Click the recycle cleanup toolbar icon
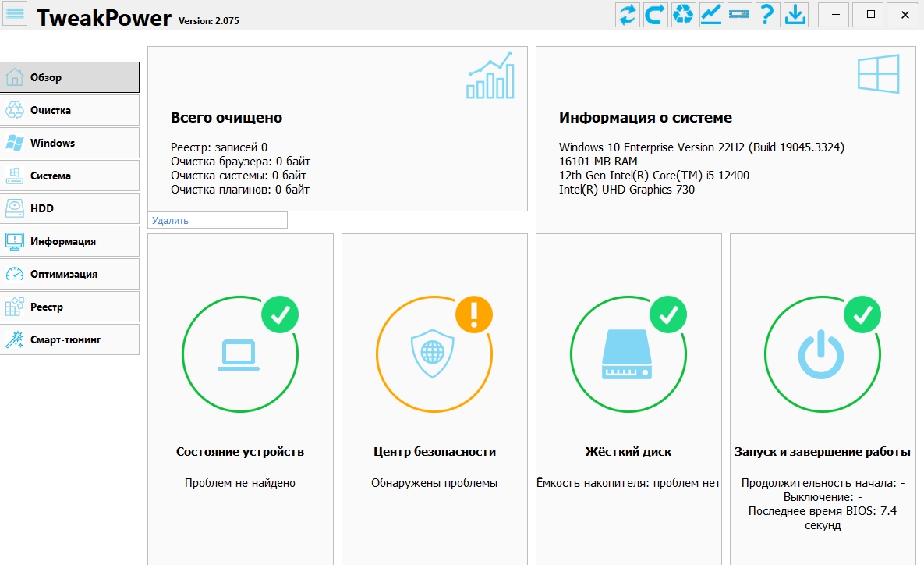The width and height of the screenshot is (924, 565). click(x=684, y=15)
